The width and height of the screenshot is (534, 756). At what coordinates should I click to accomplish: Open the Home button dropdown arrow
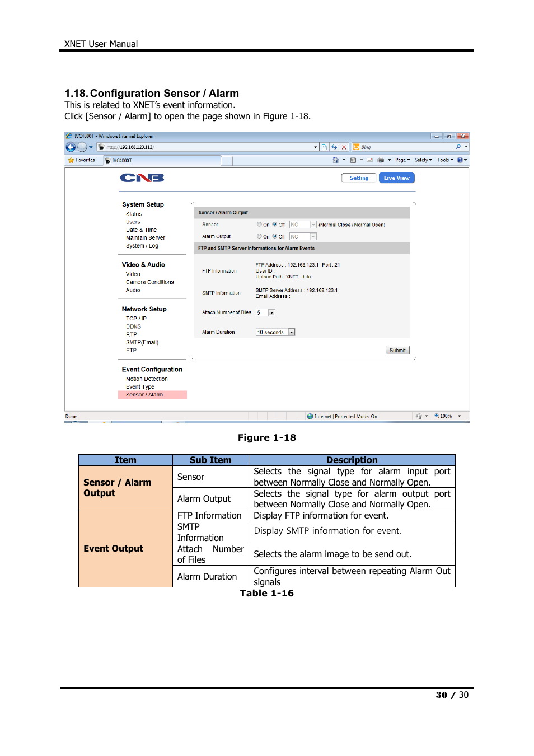(x=344, y=160)
